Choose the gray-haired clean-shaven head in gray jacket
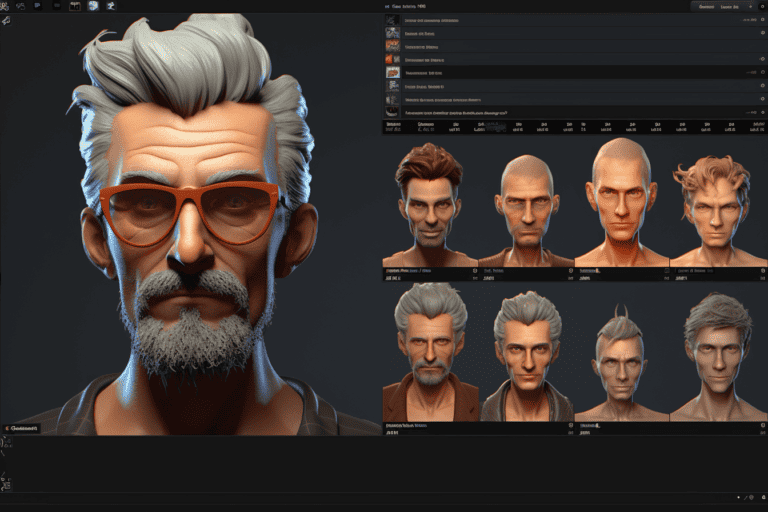This screenshot has height=512, width=768. point(527,357)
